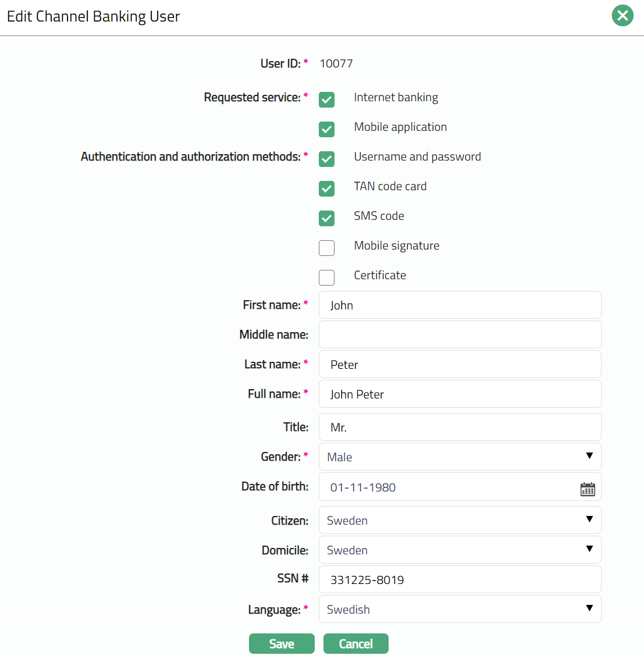
Task: Toggle off SMS code authentication
Action: tap(326, 218)
